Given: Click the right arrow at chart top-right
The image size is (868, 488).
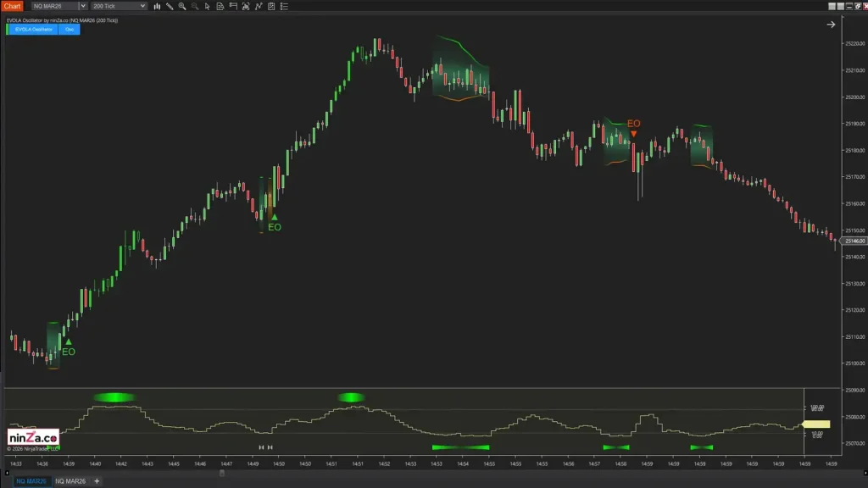Looking at the screenshot, I should coord(831,25).
